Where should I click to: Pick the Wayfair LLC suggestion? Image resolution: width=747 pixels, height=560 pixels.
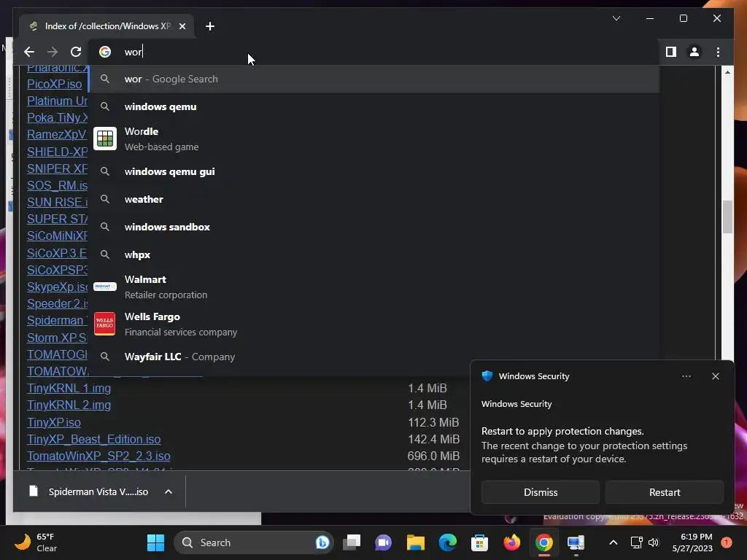click(374, 357)
